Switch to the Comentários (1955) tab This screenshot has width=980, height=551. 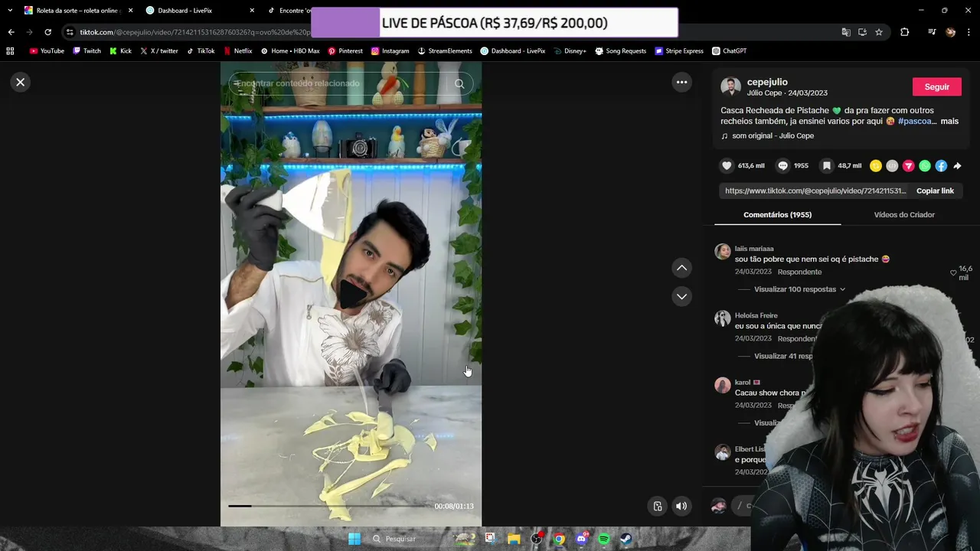(x=777, y=214)
